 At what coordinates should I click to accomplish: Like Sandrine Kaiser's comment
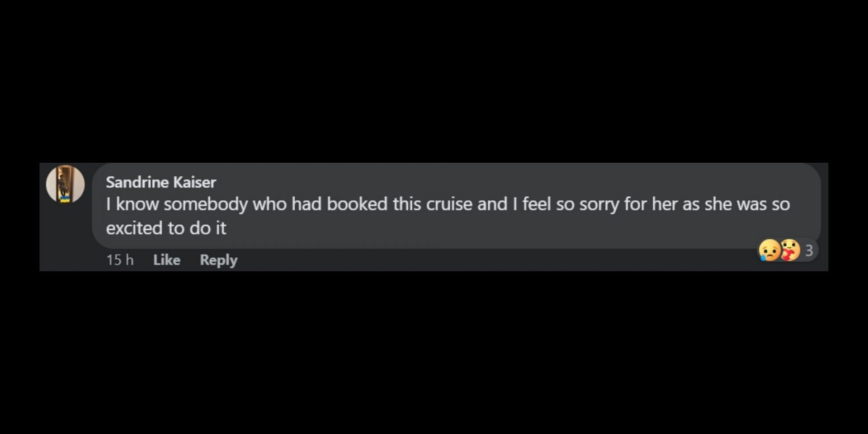[x=166, y=260]
